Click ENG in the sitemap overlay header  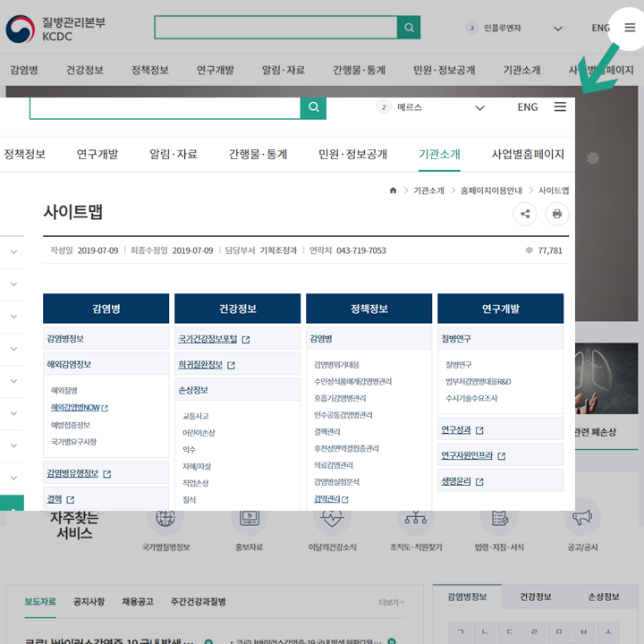pyautogui.click(x=528, y=107)
